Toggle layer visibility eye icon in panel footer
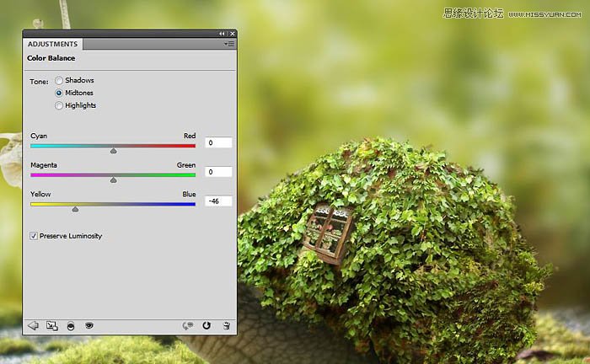This screenshot has height=364, width=590. (89, 325)
